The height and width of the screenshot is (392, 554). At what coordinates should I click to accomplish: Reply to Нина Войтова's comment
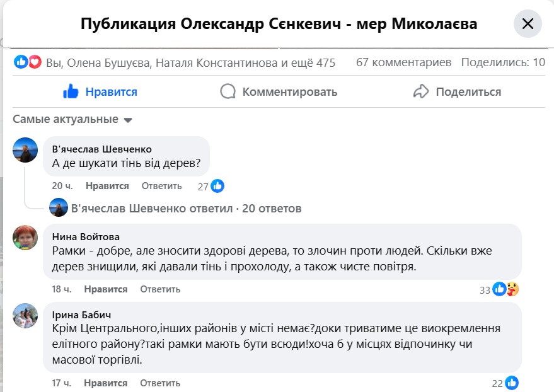click(160, 289)
